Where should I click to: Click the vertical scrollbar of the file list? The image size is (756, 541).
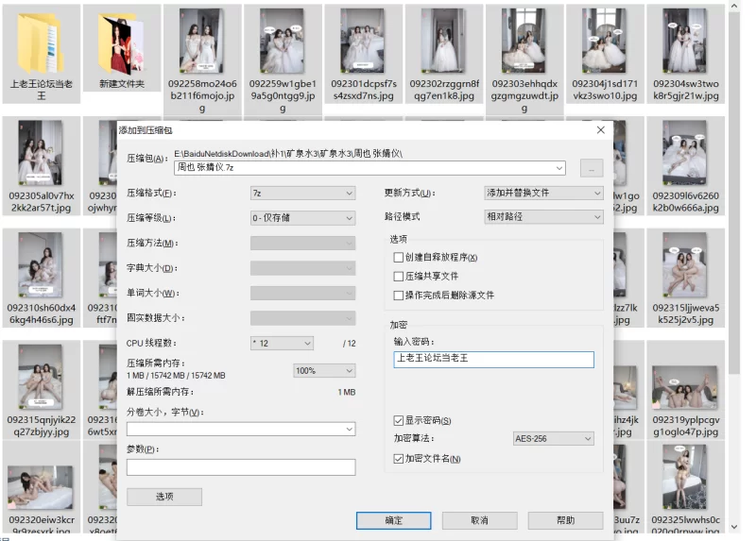[735, 189]
